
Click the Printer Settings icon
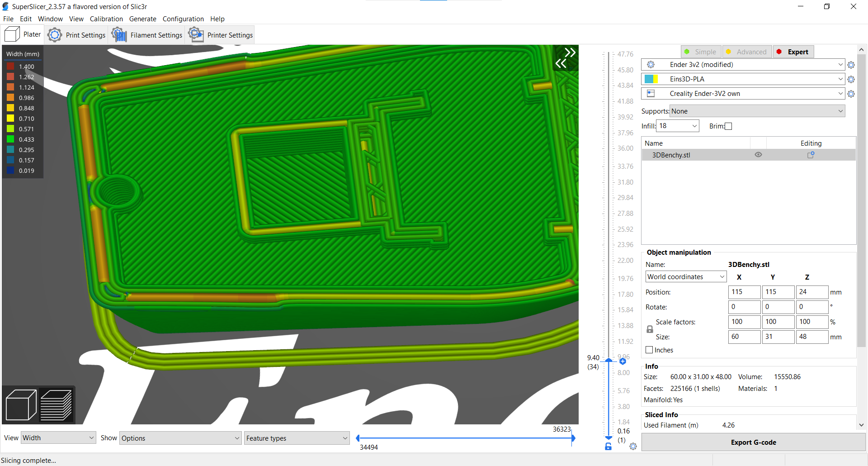coord(196,34)
